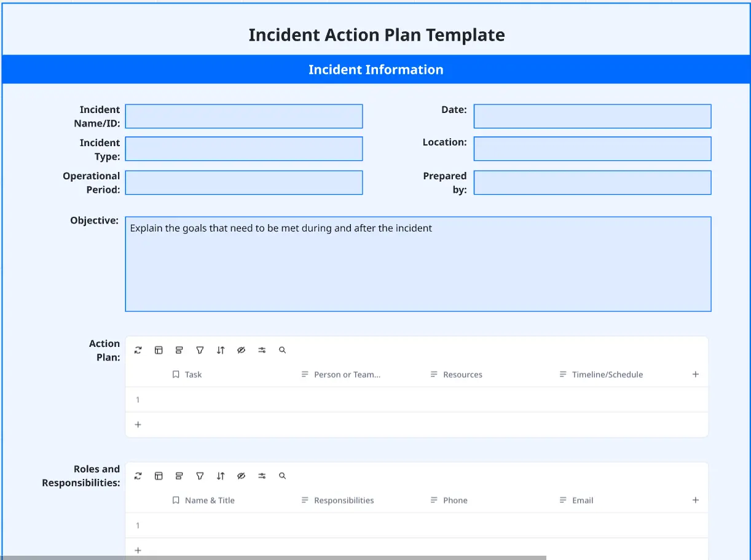Click the refresh icon in the Roles and Responsibilities table

(x=138, y=475)
